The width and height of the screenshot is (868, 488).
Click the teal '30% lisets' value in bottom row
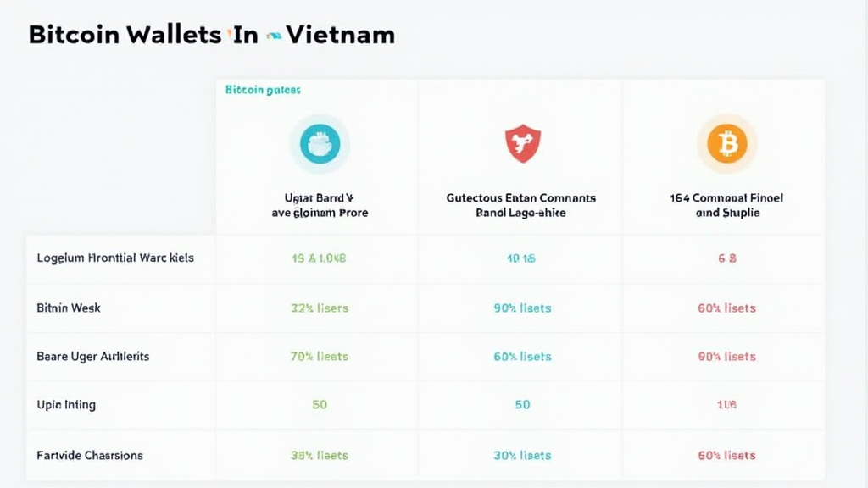(x=522, y=455)
